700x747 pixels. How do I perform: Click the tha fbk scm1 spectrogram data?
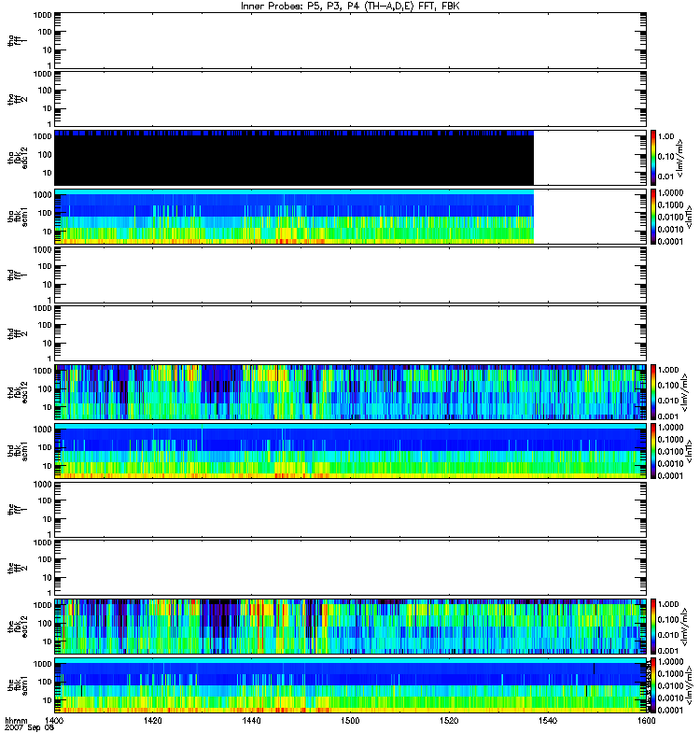point(294,217)
